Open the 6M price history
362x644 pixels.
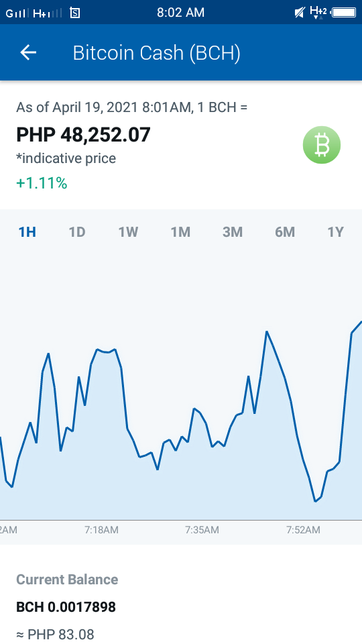click(285, 232)
